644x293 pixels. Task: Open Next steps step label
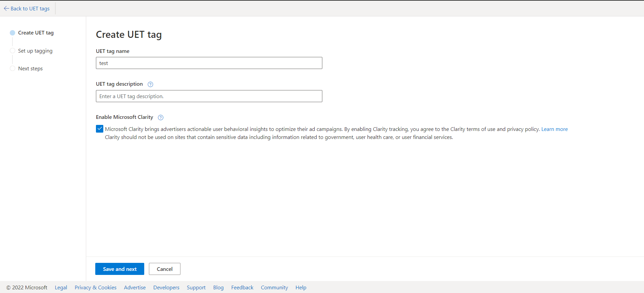[x=31, y=69]
